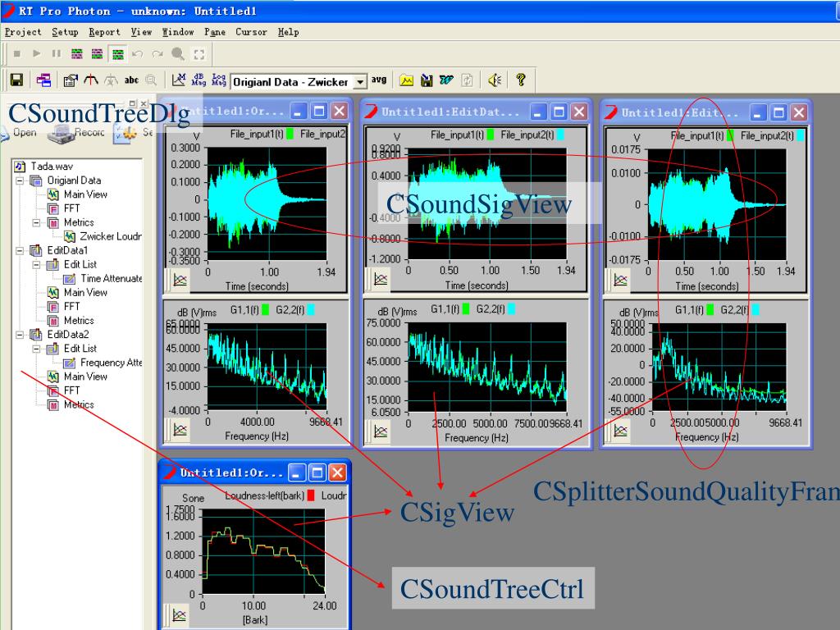Image resolution: width=840 pixels, height=630 pixels.
Task: Collapse the EditData2 tree node
Action: point(20,335)
